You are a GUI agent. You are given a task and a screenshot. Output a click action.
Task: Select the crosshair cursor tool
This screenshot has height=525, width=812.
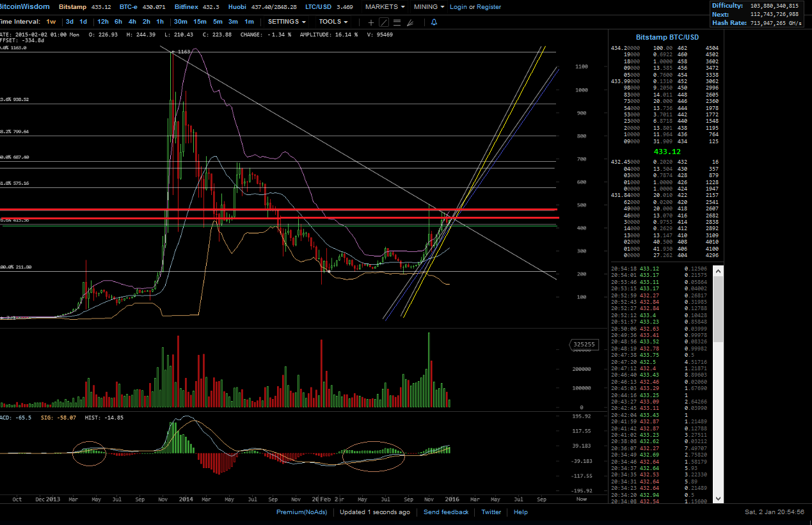(371, 22)
